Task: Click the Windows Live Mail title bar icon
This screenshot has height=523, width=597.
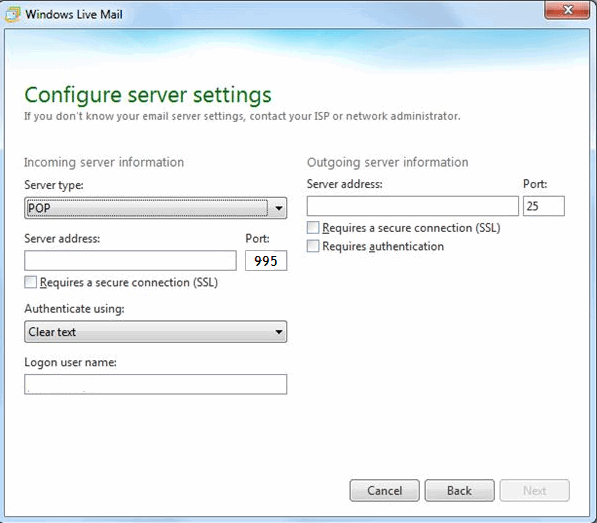Action: tap(12, 14)
